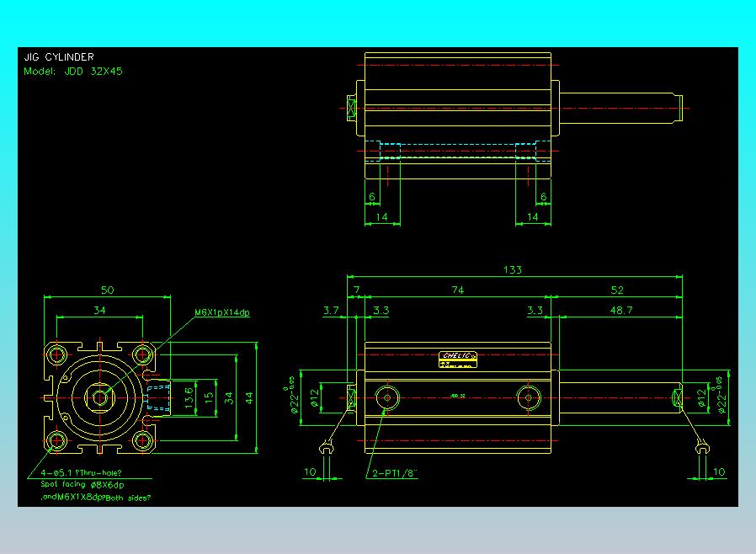Screen dimensions: 756x554
Task: Select the body length dimension 74
Action: point(457,290)
